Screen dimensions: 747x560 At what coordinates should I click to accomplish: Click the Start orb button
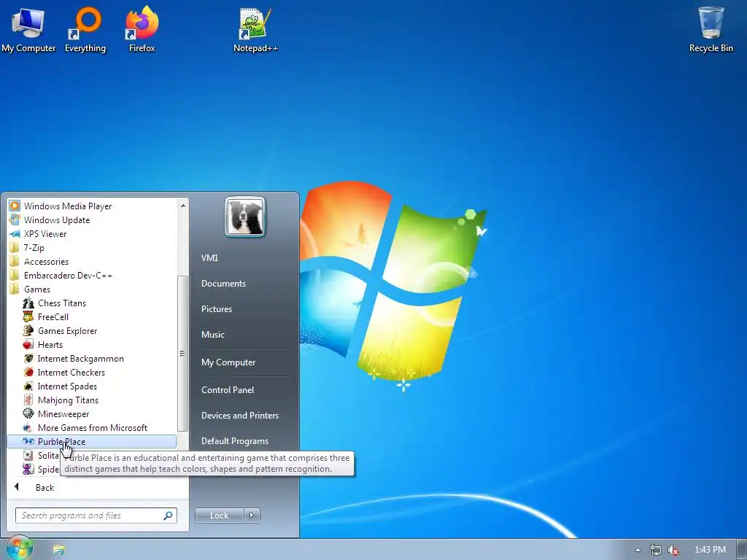[18, 548]
